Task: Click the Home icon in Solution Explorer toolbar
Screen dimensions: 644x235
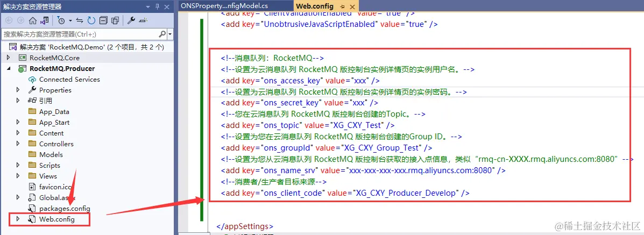Action: pyautogui.click(x=33, y=20)
